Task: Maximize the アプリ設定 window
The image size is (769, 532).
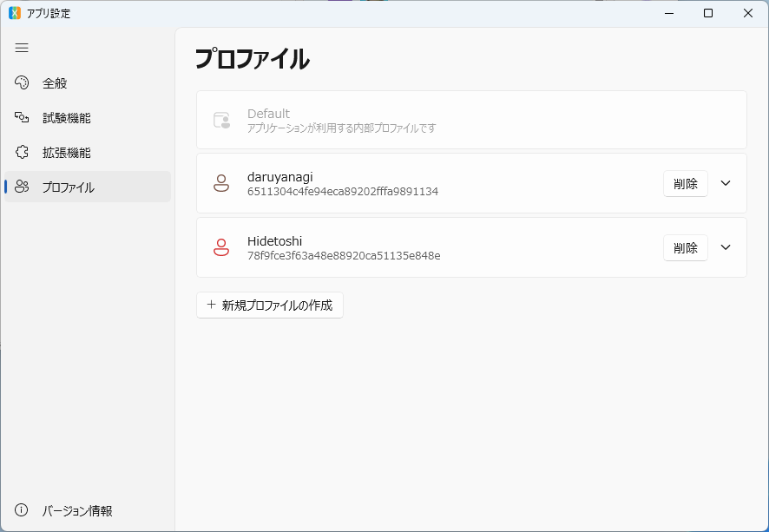Action: pos(708,13)
